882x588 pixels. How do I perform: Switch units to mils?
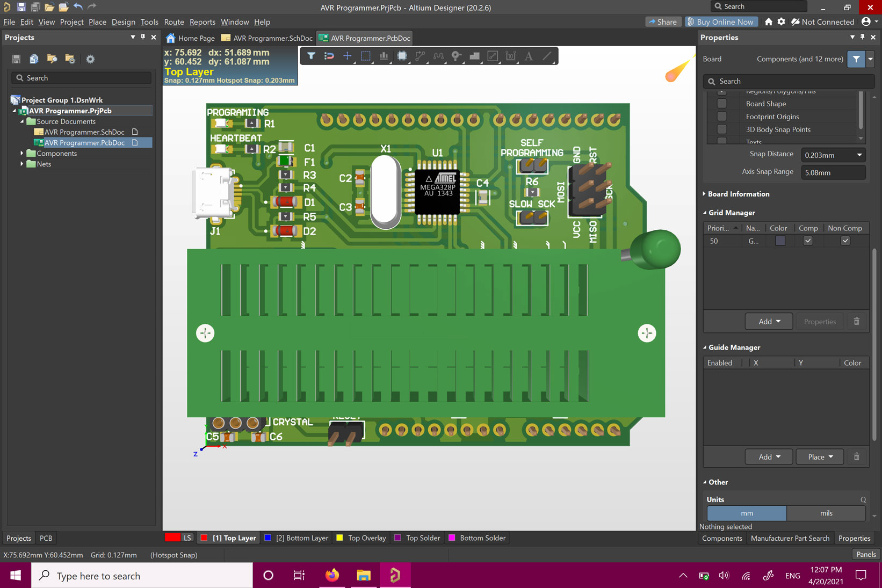click(826, 513)
